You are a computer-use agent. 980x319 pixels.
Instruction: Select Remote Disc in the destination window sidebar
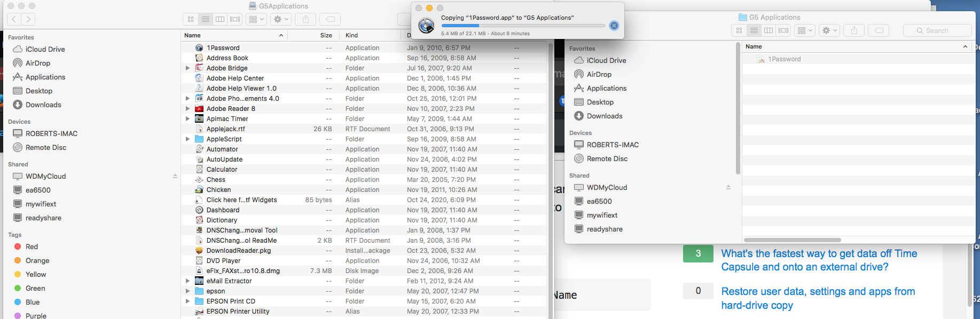click(x=607, y=158)
